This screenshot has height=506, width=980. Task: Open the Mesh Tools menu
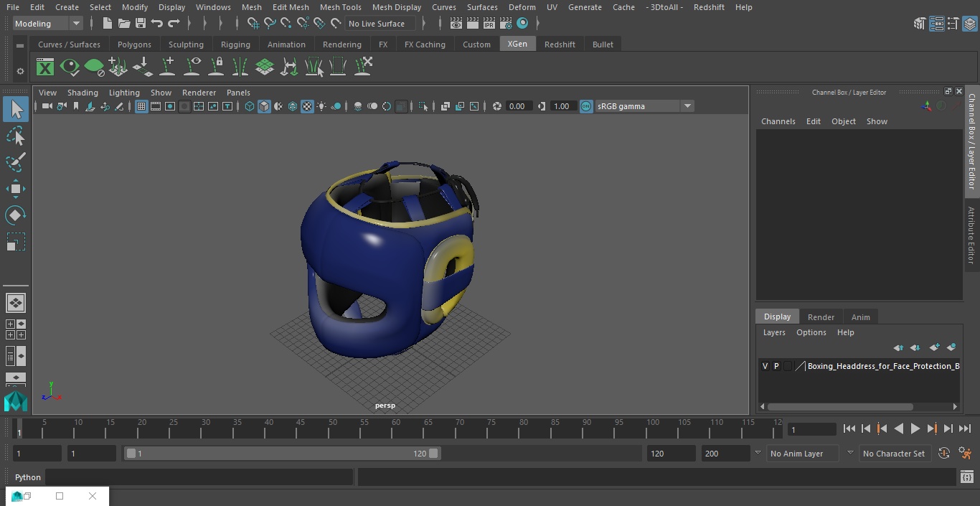(x=340, y=7)
